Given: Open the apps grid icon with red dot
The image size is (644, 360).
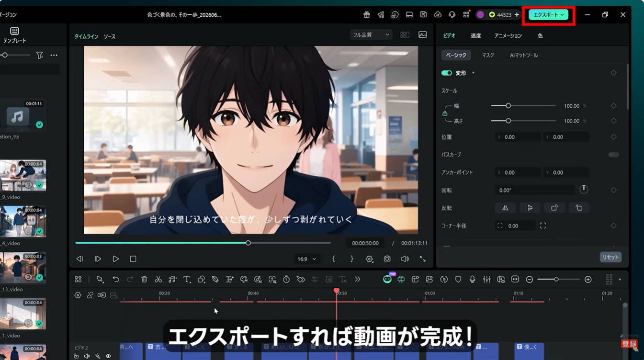Looking at the screenshot, I should click(466, 15).
